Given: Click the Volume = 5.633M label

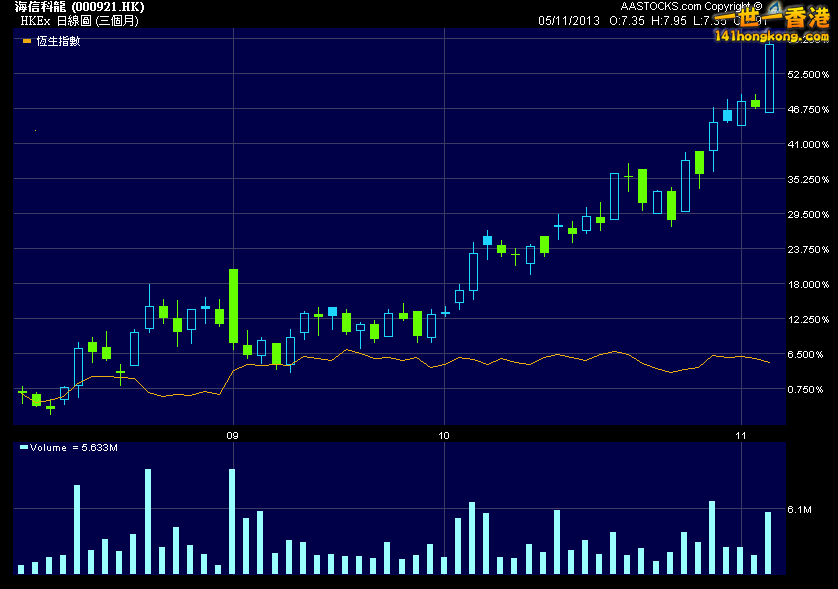Looking at the screenshot, I should click(x=74, y=447).
